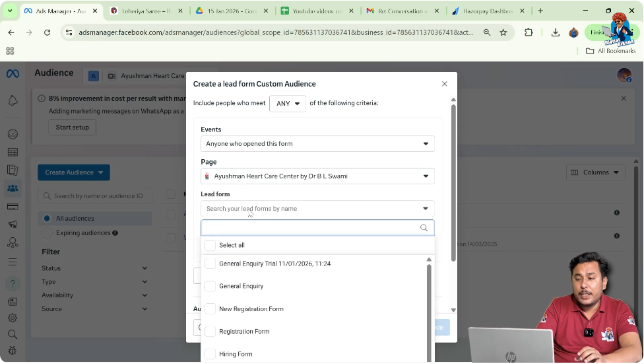The image size is (644, 364).
Task: Open the browser downloads icon
Action: pos(556,32)
